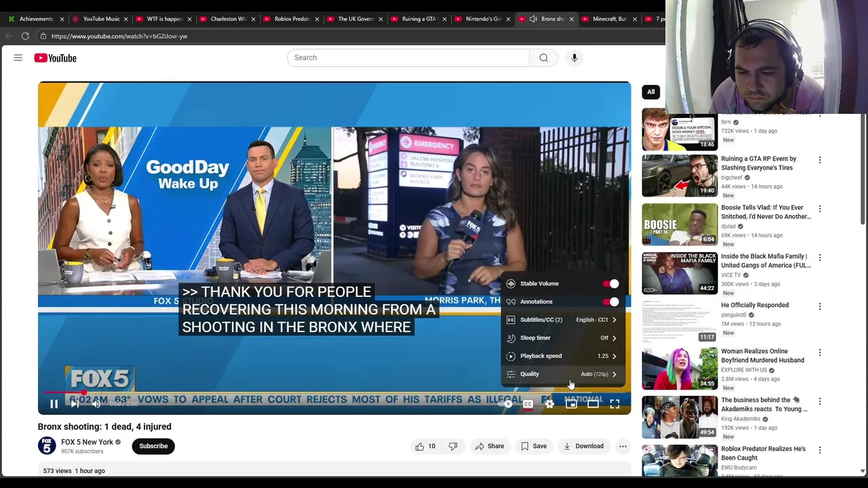Open options for Woman Realizes video
The height and width of the screenshot is (488, 868).
(820, 352)
